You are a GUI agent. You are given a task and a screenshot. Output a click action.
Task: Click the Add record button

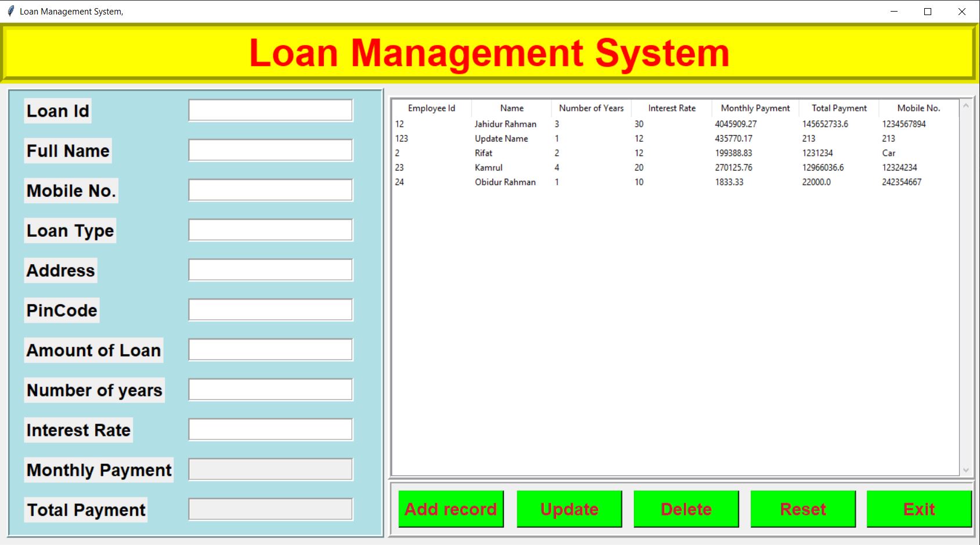(x=451, y=509)
